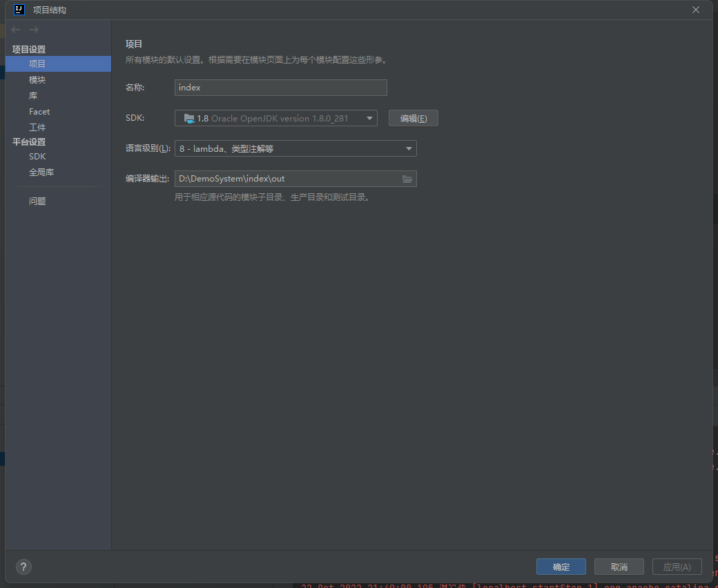Image resolution: width=718 pixels, height=588 pixels.
Task: Click the 用于相应源代码 hint text
Action: 272,197
